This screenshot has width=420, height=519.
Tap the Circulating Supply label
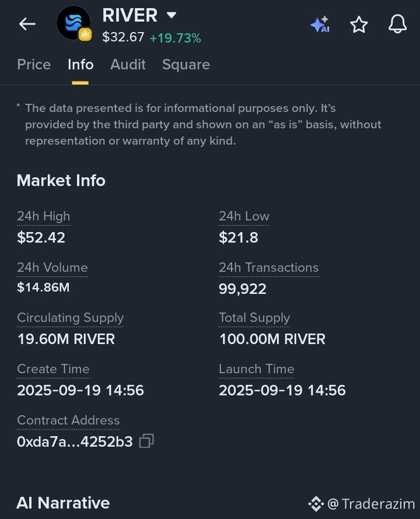pyautogui.click(x=70, y=318)
